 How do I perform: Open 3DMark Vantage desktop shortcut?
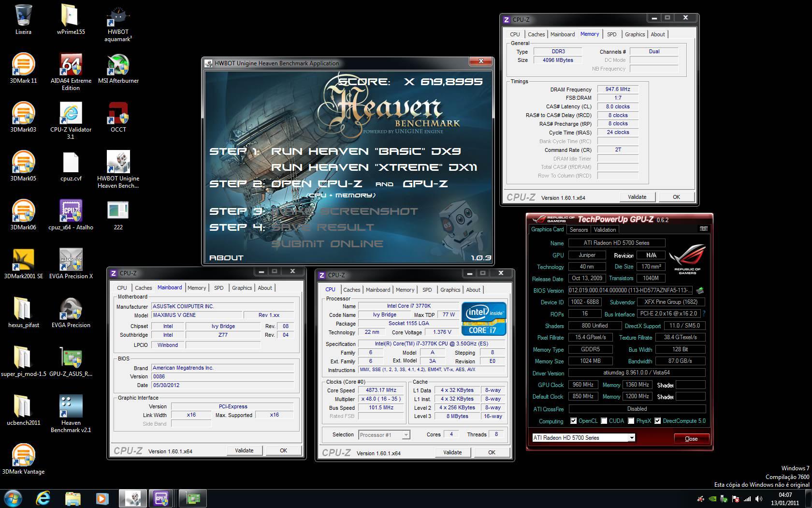pos(23,459)
